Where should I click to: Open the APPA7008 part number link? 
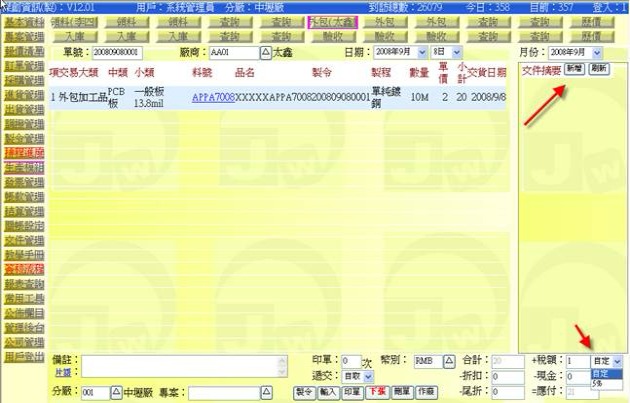tap(212, 98)
